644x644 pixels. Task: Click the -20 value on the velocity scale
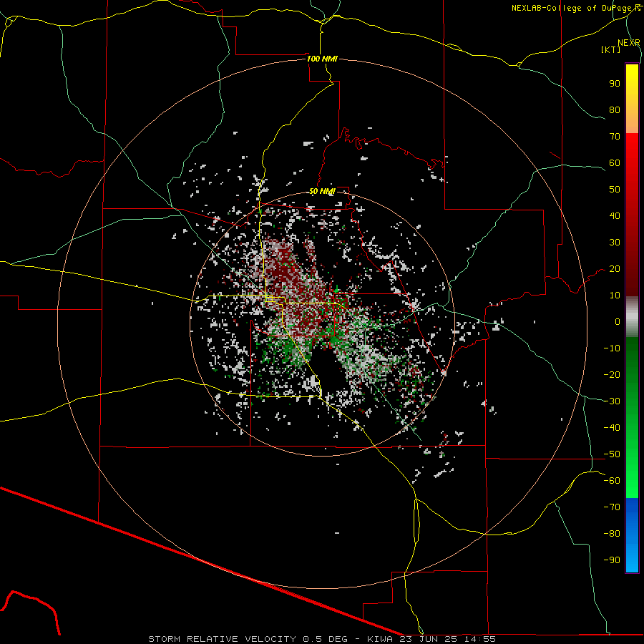pos(612,374)
